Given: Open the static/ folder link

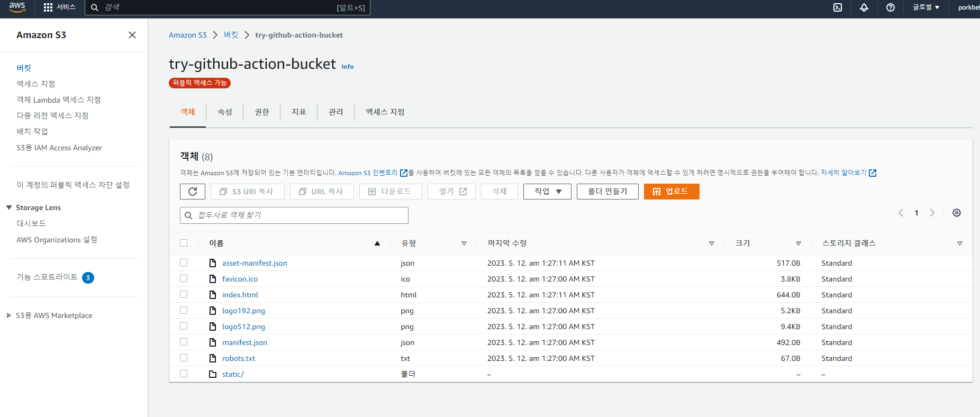Looking at the screenshot, I should [x=233, y=374].
